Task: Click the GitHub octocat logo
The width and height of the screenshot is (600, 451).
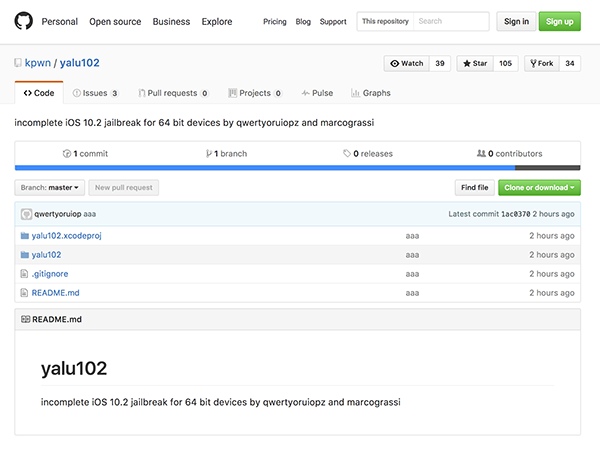Action: [24, 21]
